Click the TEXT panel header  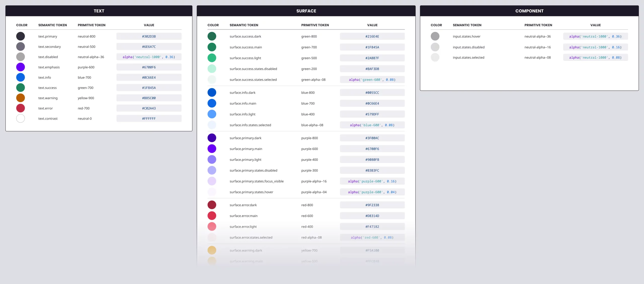(99, 11)
